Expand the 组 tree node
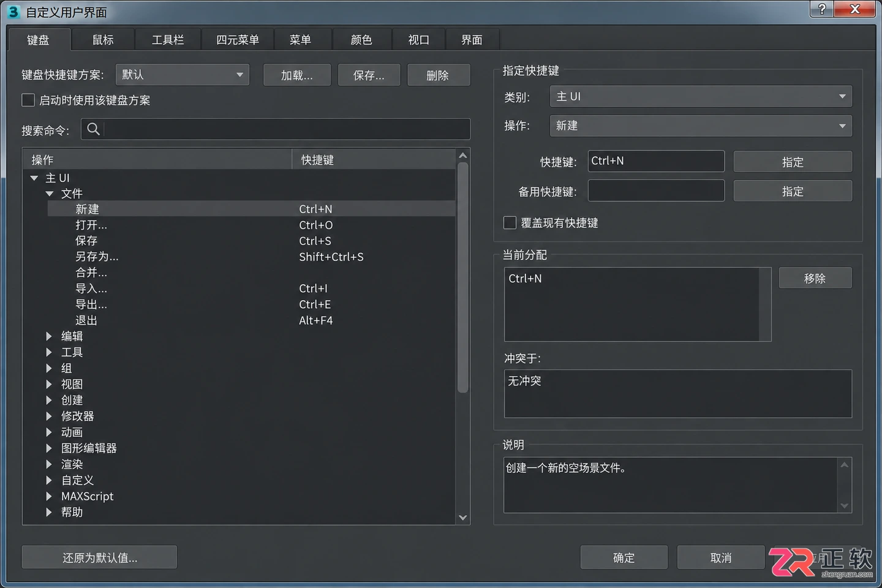Image resolution: width=882 pixels, height=588 pixels. (49, 368)
